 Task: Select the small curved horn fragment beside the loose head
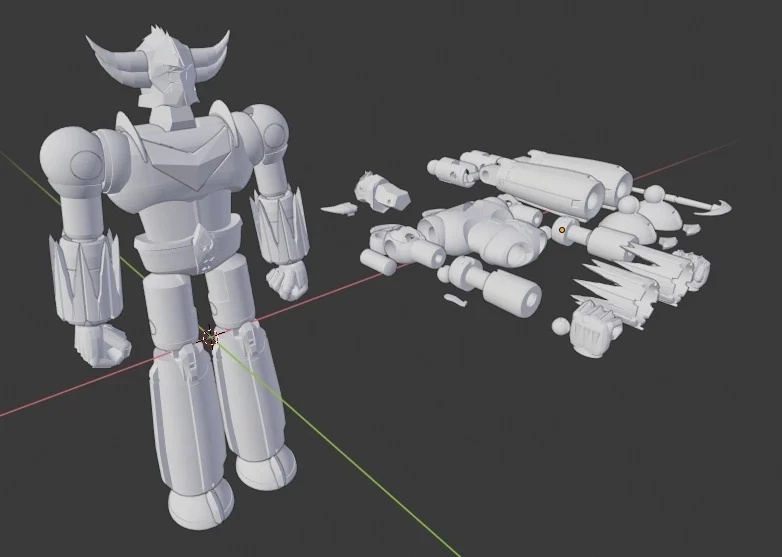click(x=339, y=208)
